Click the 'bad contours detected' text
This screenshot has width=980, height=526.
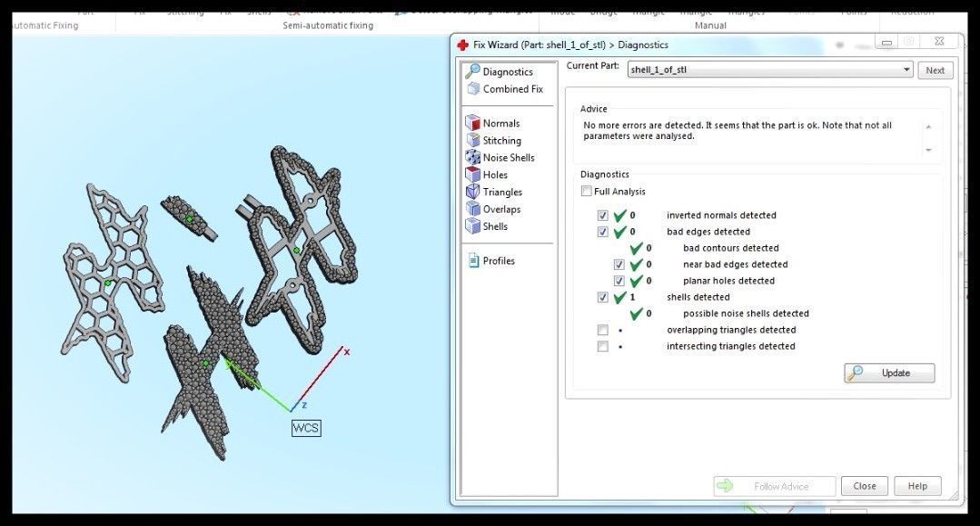[x=730, y=248]
